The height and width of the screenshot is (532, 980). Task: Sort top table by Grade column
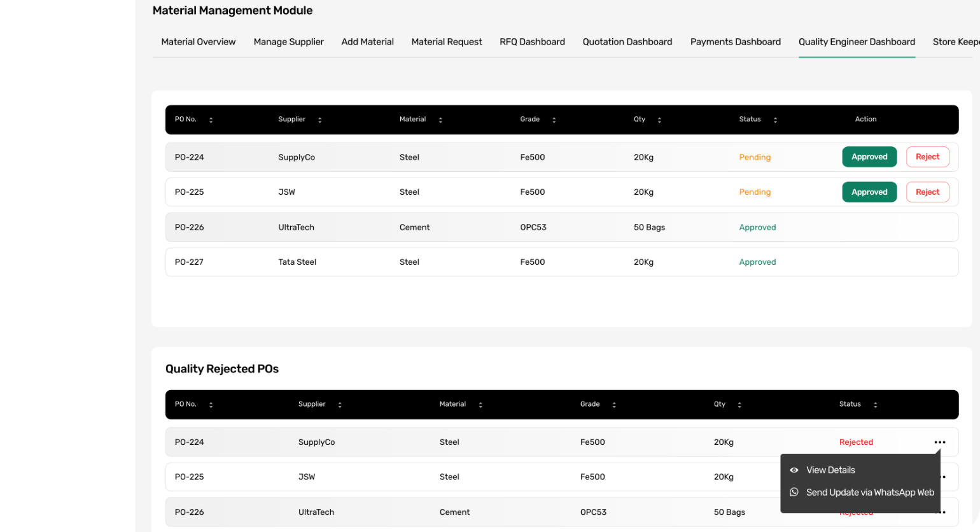coord(554,120)
